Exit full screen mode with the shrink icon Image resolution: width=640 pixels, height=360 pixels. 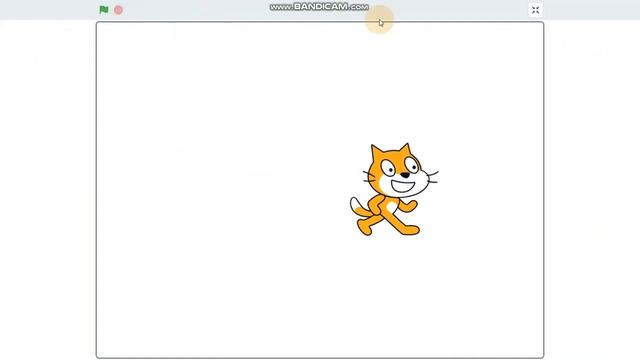(536, 10)
